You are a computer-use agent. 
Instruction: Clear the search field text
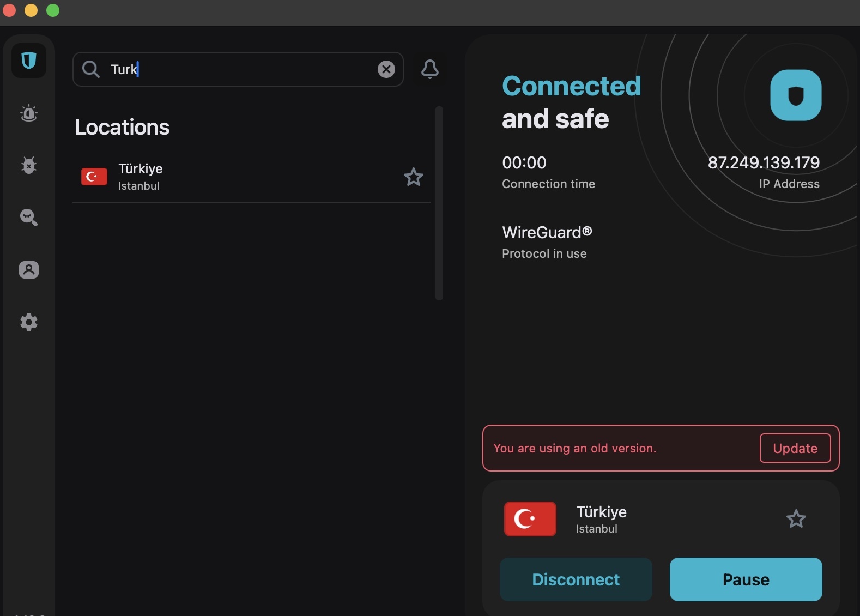(386, 69)
